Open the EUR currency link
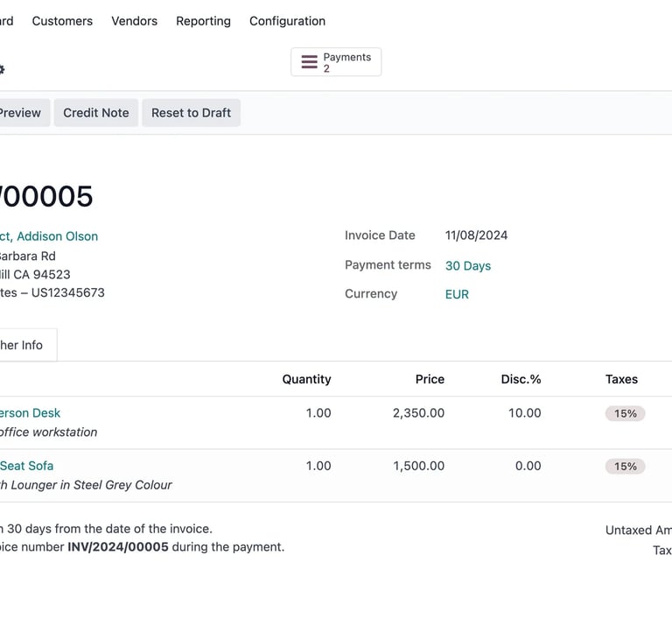Image resolution: width=672 pixels, height=626 pixels. pyautogui.click(x=457, y=294)
